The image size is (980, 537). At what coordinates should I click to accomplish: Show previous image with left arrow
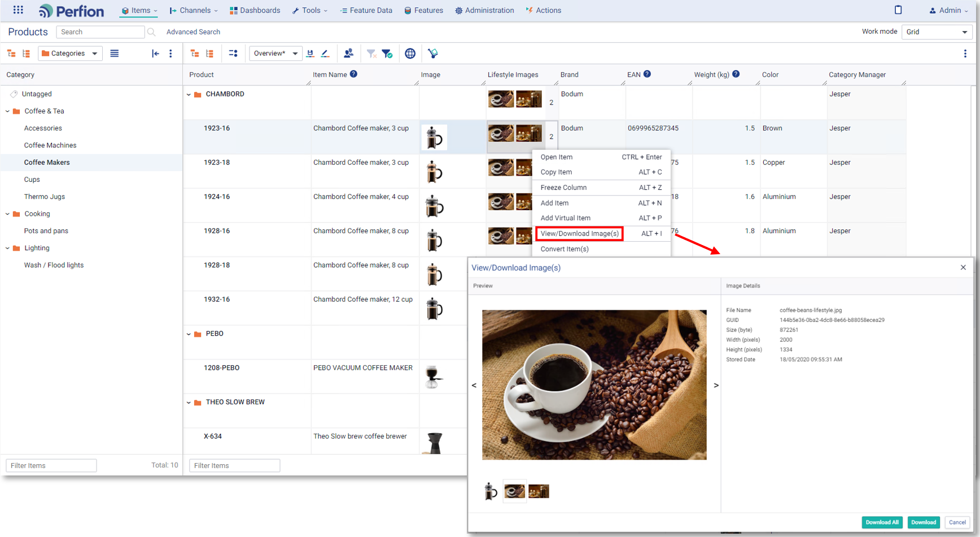tap(474, 386)
